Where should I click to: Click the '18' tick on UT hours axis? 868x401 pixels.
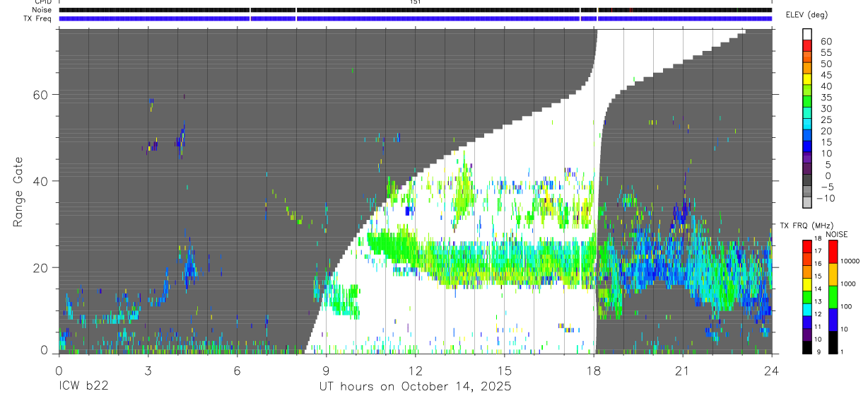pos(594,370)
